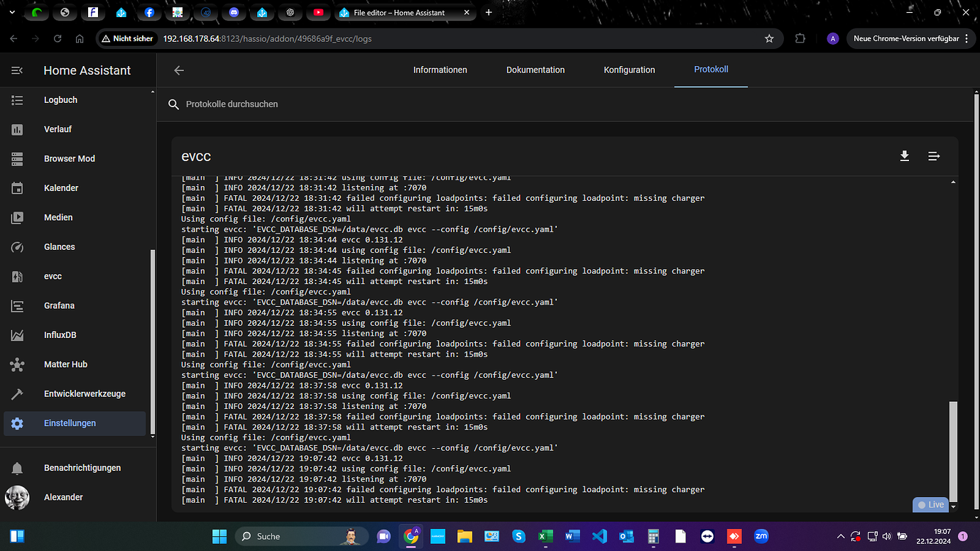Click the Live indicator button

930,505
